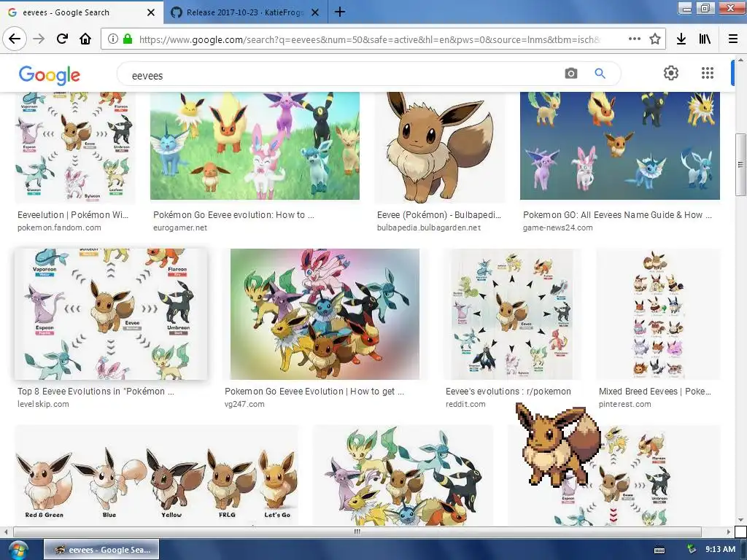Click the on-screen keyboard tray icon
The height and width of the screenshot is (560, 747).
click(659, 550)
